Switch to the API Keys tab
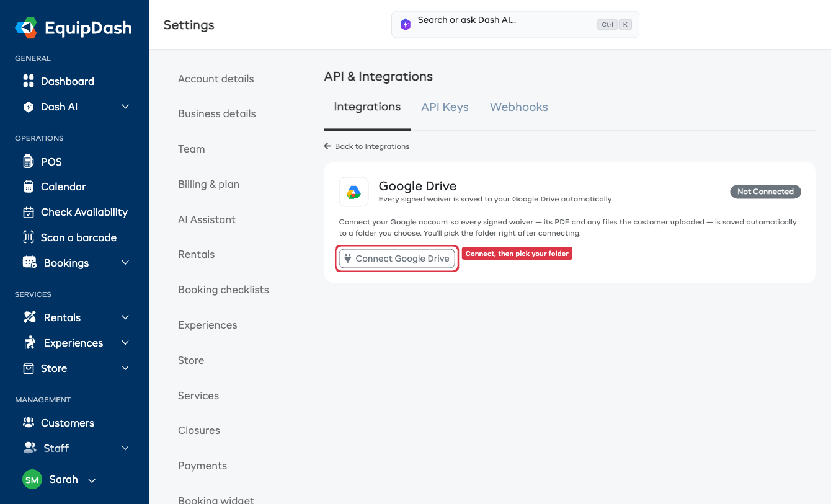831x504 pixels. 445,107
